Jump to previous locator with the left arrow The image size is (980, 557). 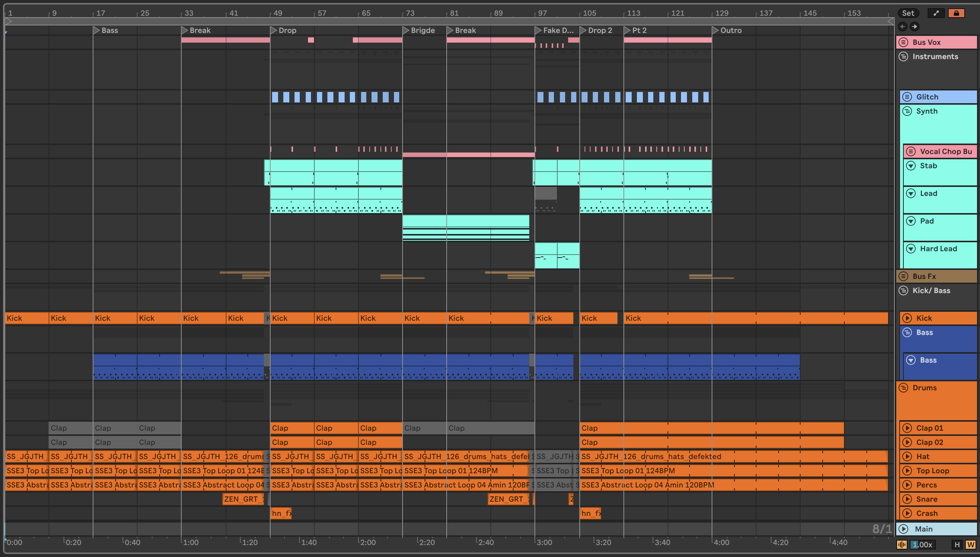(902, 27)
